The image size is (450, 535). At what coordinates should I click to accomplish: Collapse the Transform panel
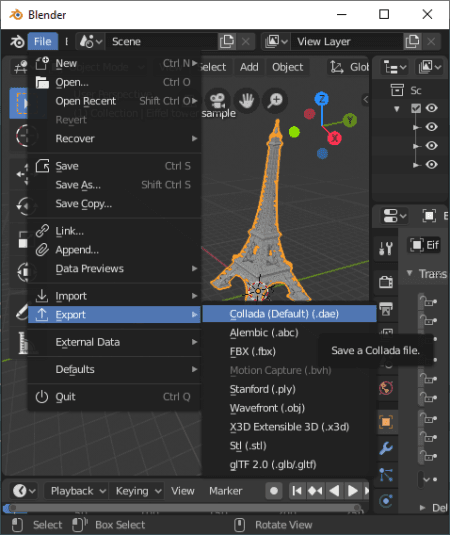pyautogui.click(x=409, y=273)
